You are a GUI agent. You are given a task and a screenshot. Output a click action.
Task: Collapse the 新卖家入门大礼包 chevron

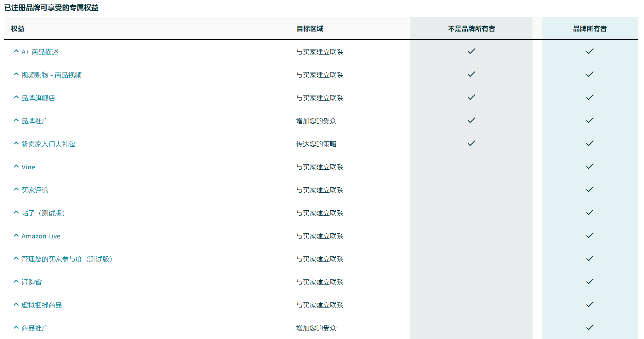click(x=16, y=143)
